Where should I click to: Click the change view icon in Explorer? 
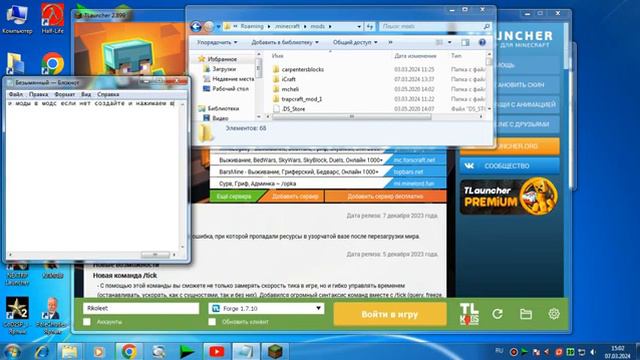[x=440, y=42]
